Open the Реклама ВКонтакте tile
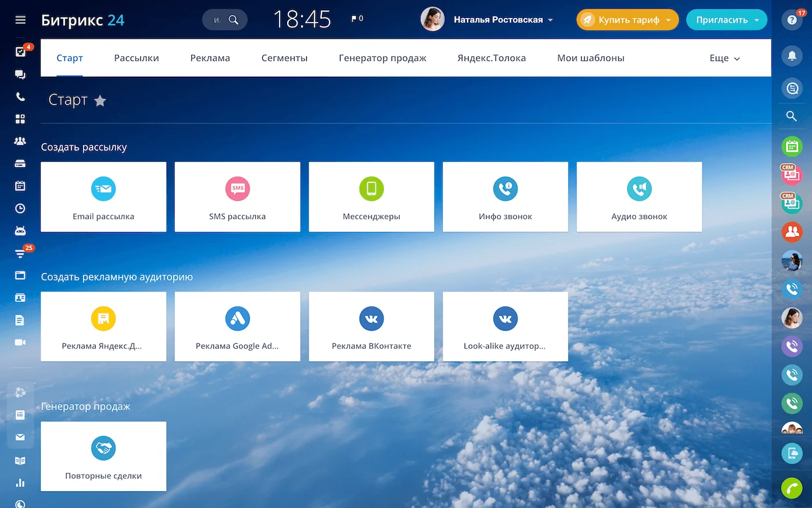Image resolution: width=812 pixels, height=508 pixels. pos(371,326)
